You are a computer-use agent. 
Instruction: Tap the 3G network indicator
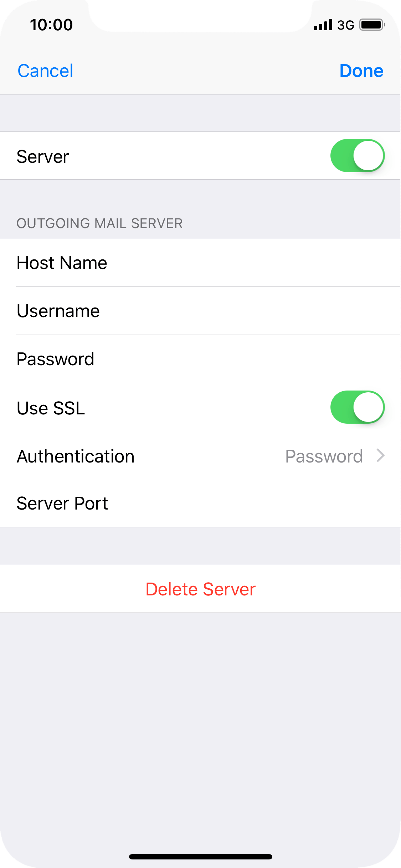[x=346, y=25]
